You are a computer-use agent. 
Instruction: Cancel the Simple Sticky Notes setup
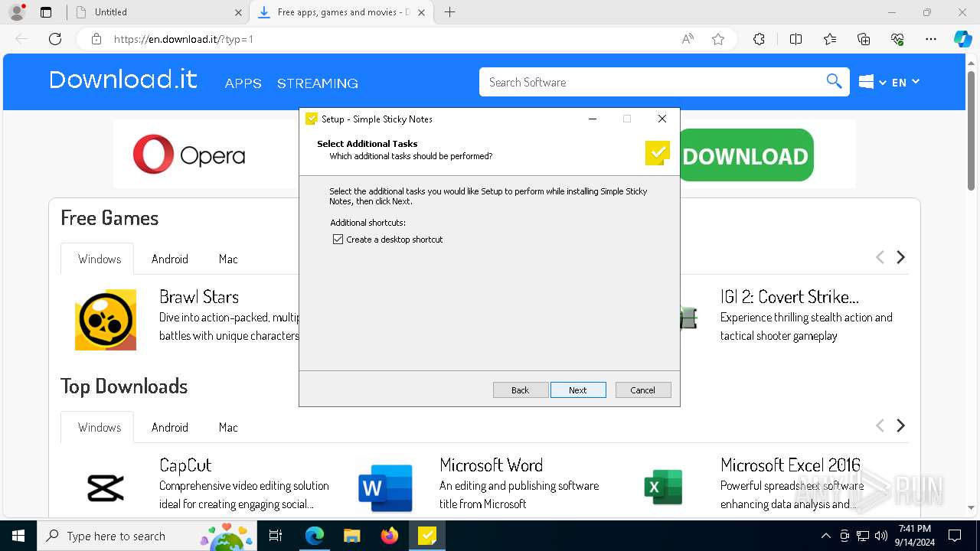click(x=643, y=390)
